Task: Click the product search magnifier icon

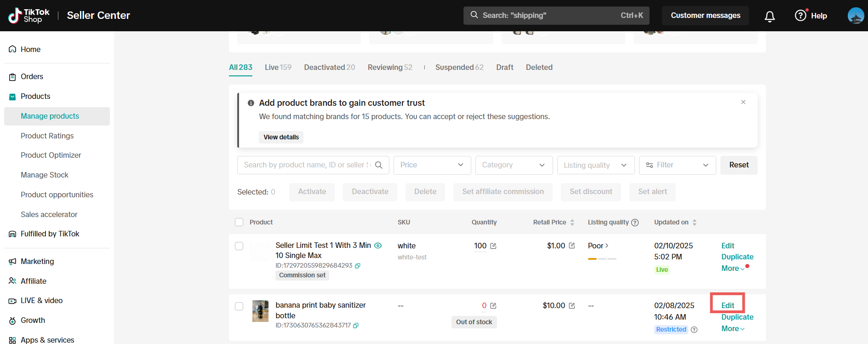Action: click(x=379, y=165)
